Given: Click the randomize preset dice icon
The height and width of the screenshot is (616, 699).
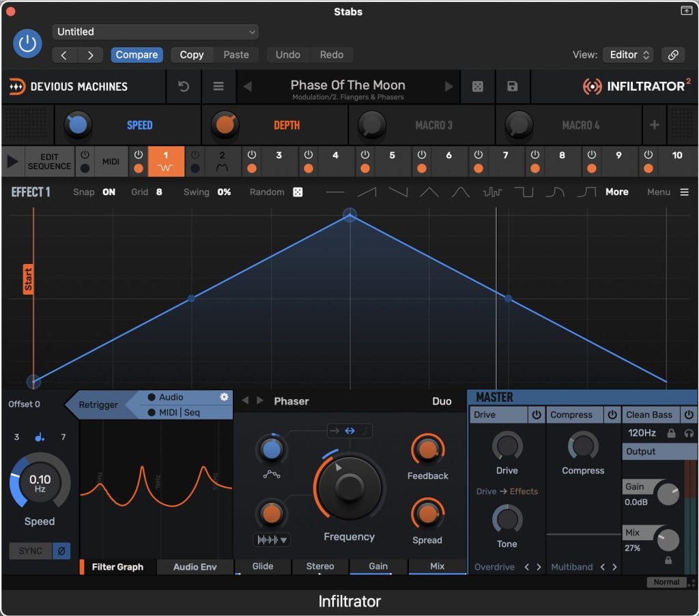Looking at the screenshot, I should pos(477,86).
